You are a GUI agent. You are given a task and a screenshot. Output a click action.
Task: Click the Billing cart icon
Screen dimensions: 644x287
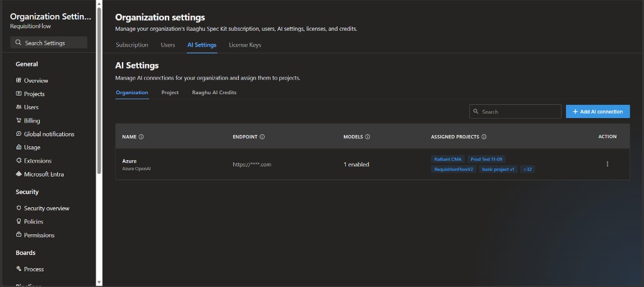(x=18, y=121)
